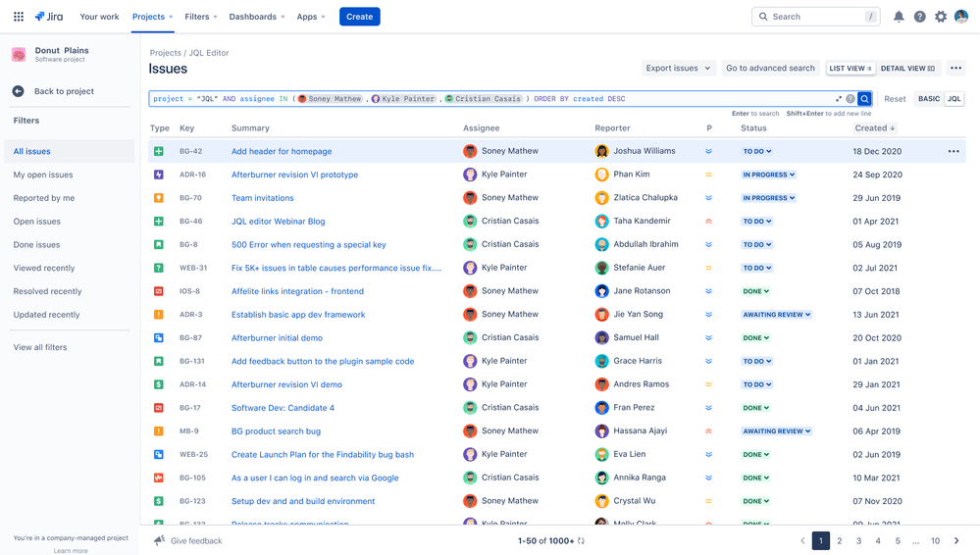
Task: Switch to Detail View layout
Action: [x=906, y=69]
